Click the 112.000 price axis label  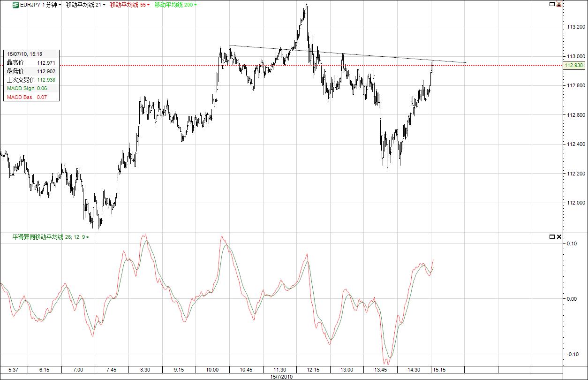coord(576,203)
